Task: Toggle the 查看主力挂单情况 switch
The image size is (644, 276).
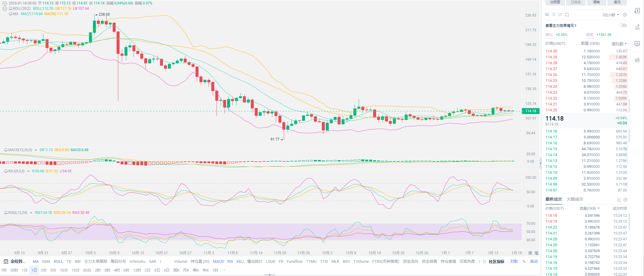Action: 622,25
